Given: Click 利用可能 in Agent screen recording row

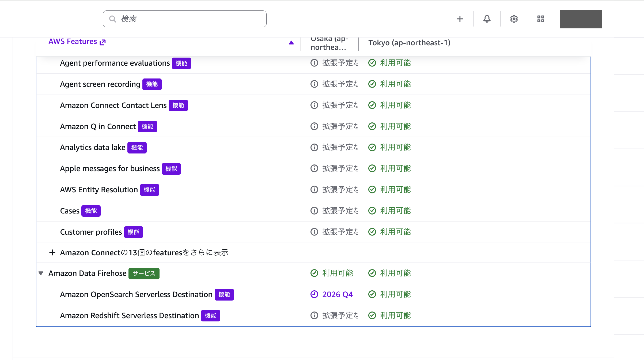Looking at the screenshot, I should pyautogui.click(x=395, y=84).
